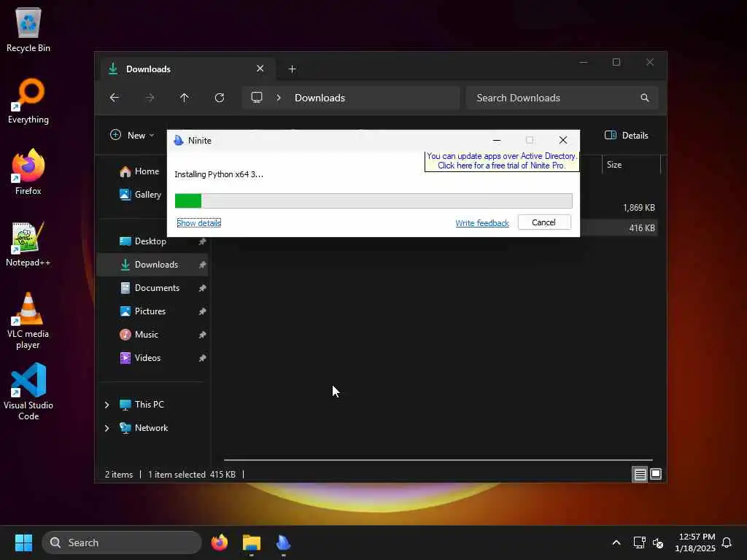Go up one folder level
Image resolution: width=747 pixels, height=560 pixels.
pos(185,98)
